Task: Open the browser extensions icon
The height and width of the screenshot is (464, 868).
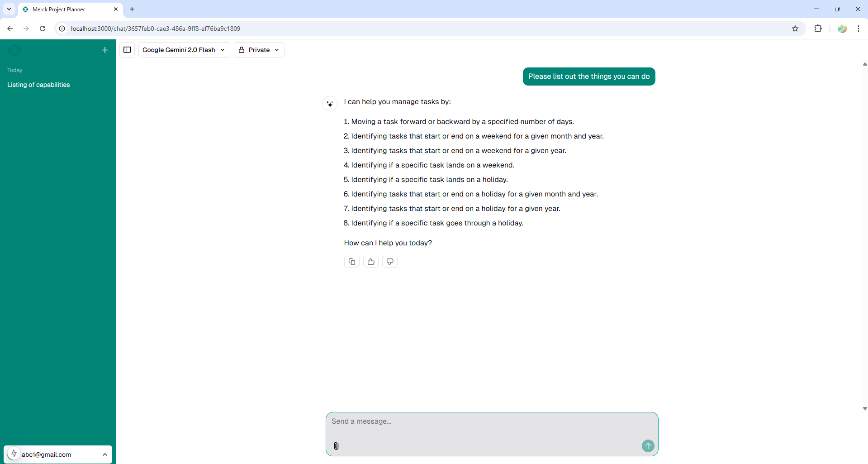Action: click(x=818, y=29)
